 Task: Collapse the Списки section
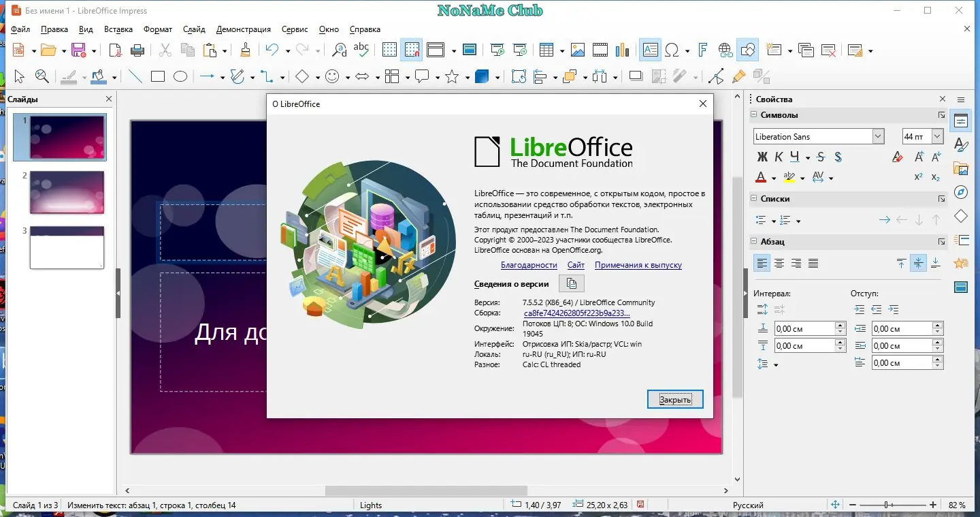(x=754, y=199)
